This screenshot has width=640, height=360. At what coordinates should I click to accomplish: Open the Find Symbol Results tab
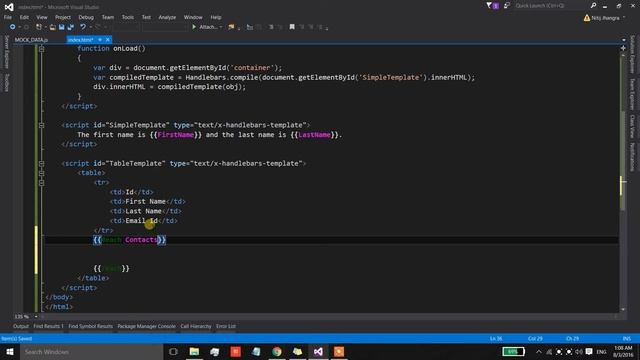point(90,326)
